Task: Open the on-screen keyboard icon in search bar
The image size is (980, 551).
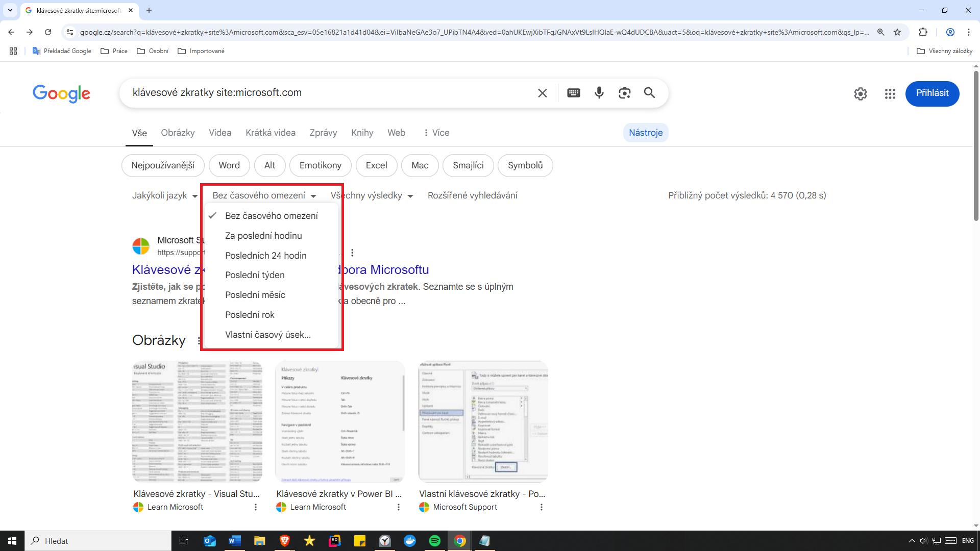Action: [573, 93]
